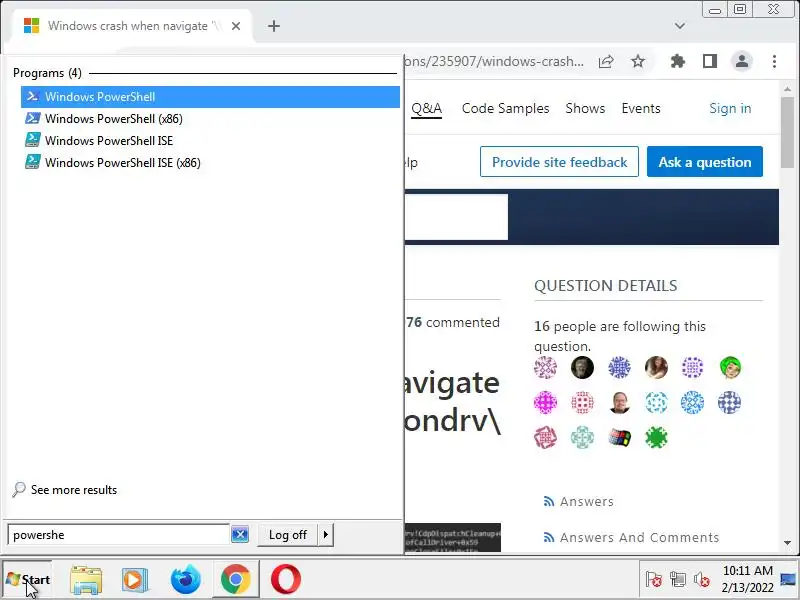Click the page vertical scrollbar thumb
This screenshot has width=800, height=600.
click(787, 132)
